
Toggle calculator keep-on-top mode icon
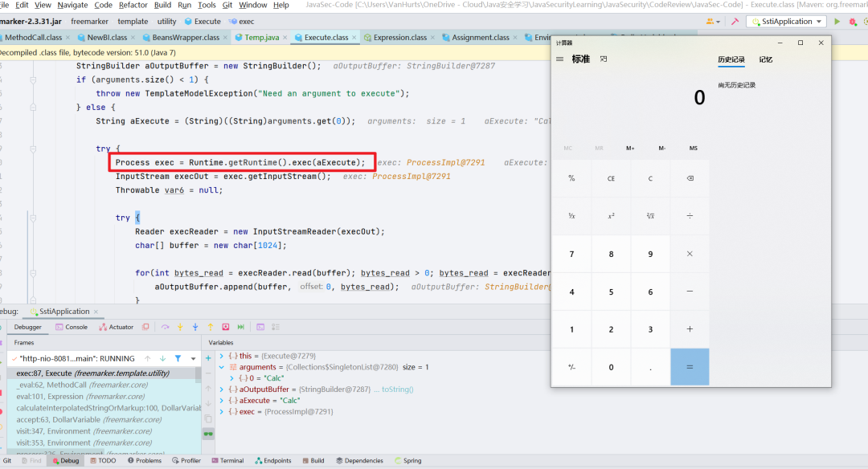[x=604, y=59]
